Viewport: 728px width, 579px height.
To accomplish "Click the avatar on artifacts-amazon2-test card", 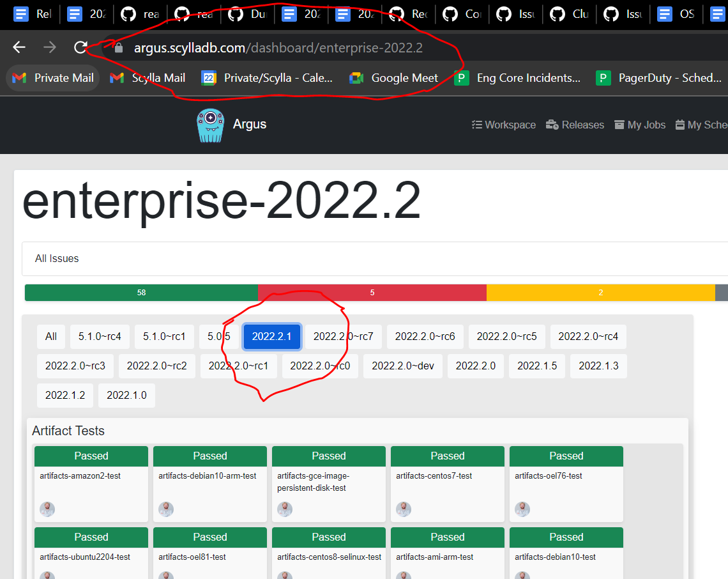I will (47, 509).
